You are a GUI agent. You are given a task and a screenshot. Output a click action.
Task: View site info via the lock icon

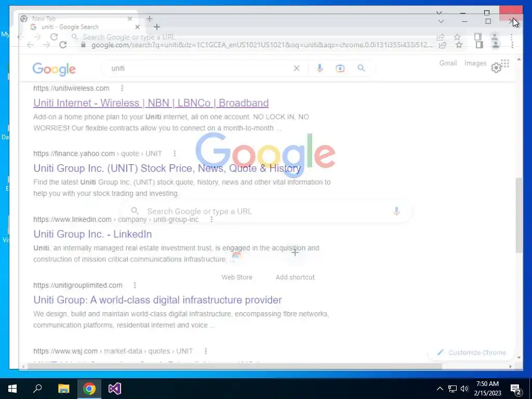(83, 45)
